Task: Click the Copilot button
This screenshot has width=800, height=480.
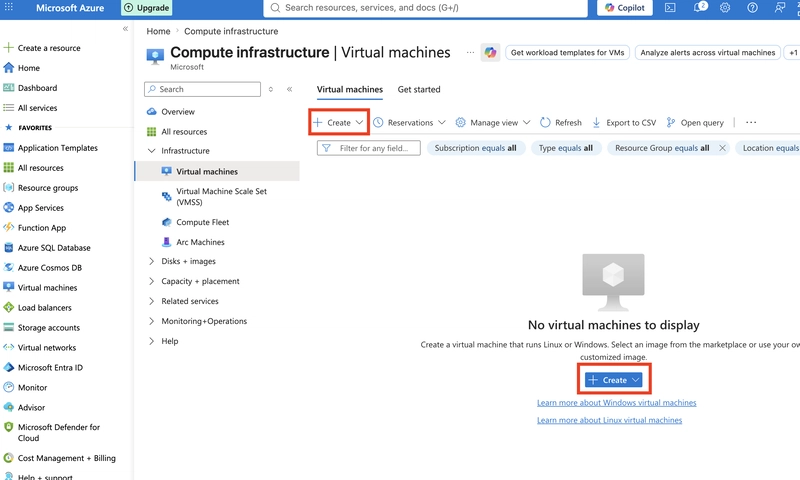Action: [x=624, y=8]
